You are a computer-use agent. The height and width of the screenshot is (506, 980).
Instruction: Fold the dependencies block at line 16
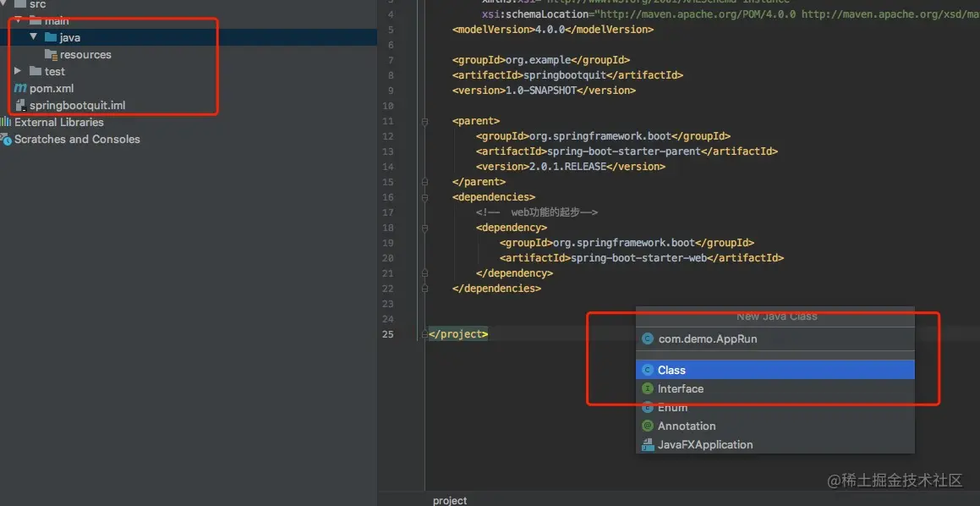(425, 197)
